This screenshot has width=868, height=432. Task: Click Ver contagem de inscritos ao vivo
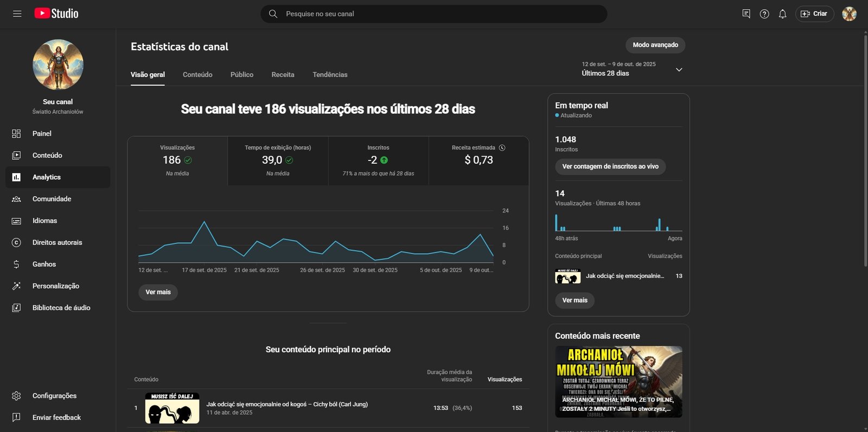point(610,166)
